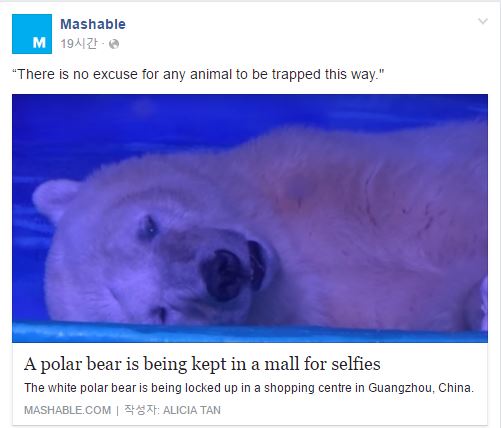Select the quote text about trapped animals

[x=198, y=74]
